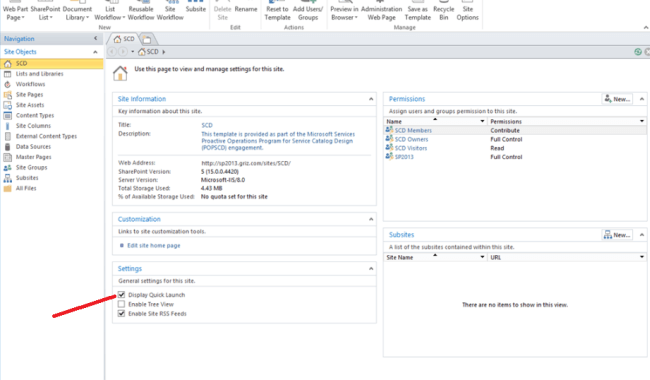Toggle the Enable Site RSS Feeds checkbox
The image size is (650, 380).
[121, 314]
